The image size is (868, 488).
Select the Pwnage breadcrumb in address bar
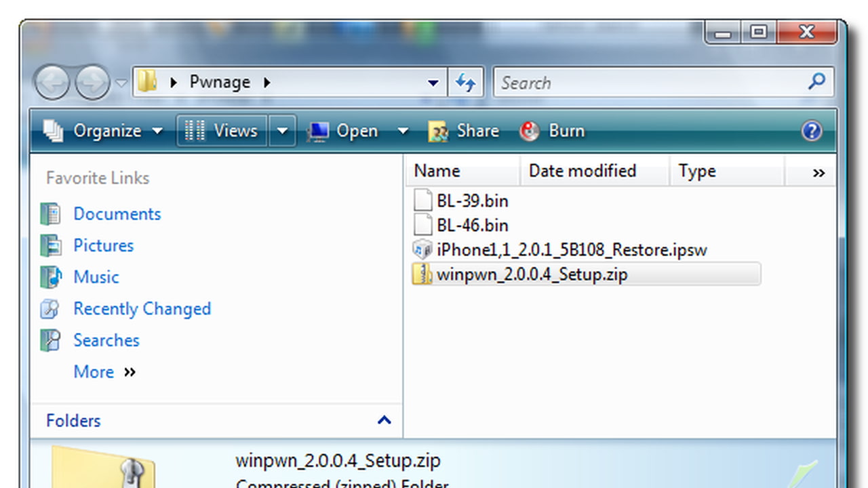(220, 82)
